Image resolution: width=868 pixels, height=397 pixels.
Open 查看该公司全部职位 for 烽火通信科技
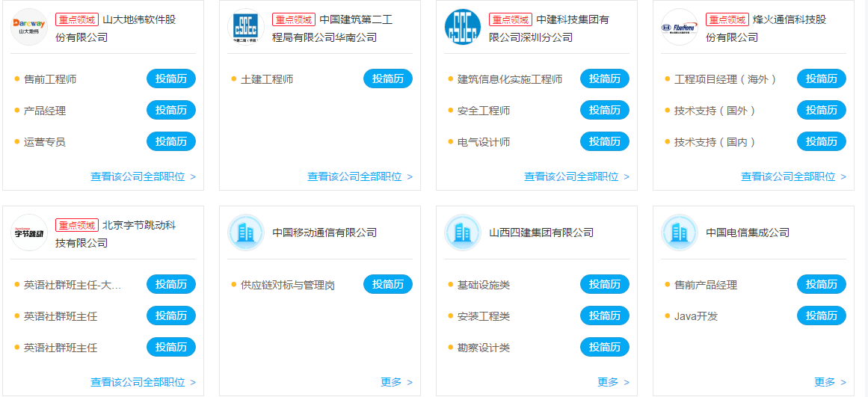(x=793, y=177)
